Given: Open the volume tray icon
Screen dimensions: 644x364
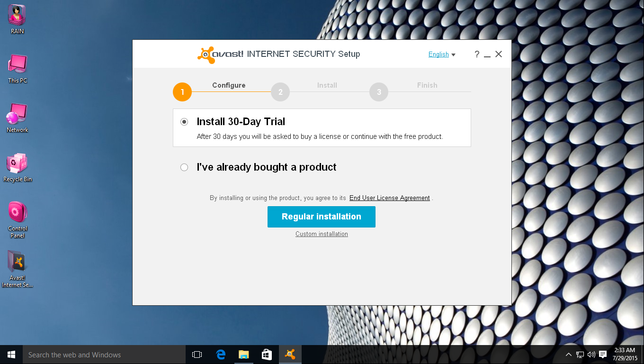Looking at the screenshot, I should (x=591, y=355).
